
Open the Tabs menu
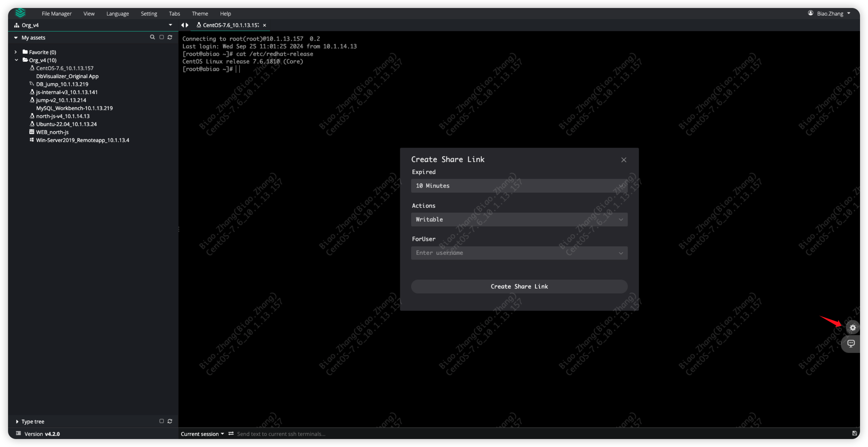(174, 14)
